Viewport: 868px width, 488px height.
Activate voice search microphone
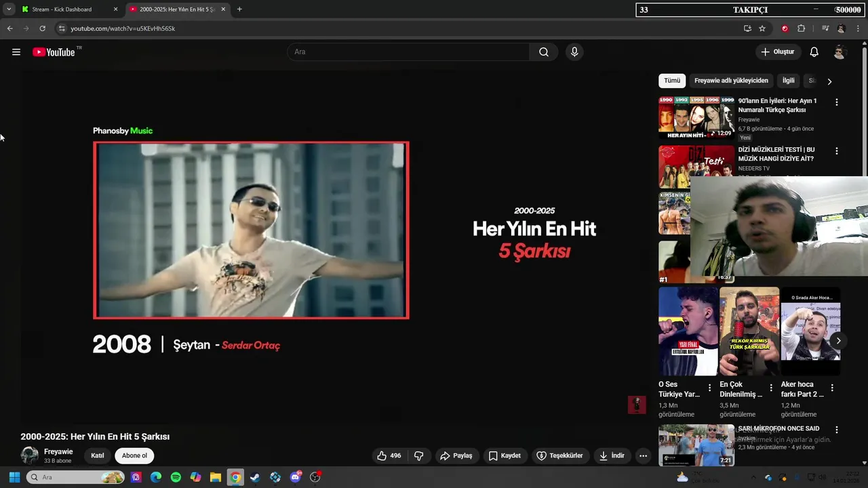click(574, 52)
